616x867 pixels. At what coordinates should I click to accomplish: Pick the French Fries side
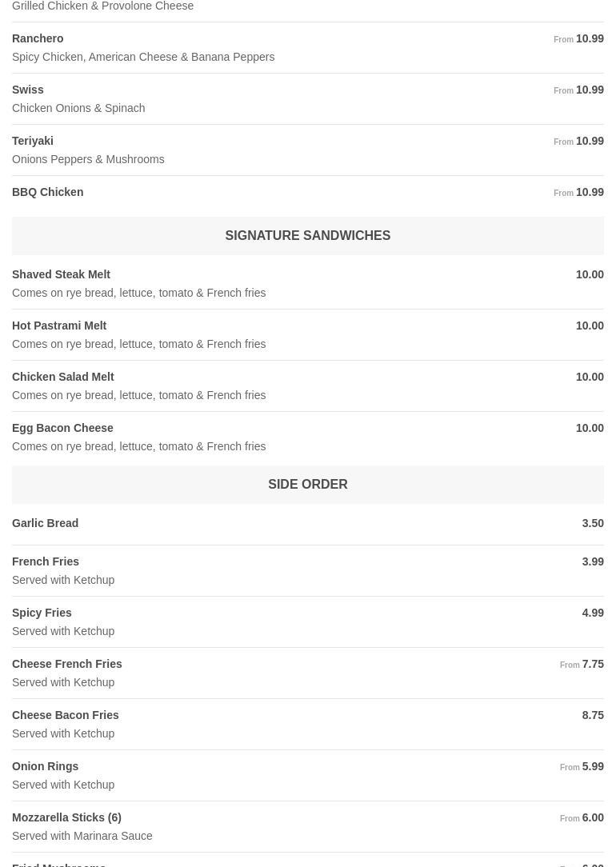[x=46, y=561]
